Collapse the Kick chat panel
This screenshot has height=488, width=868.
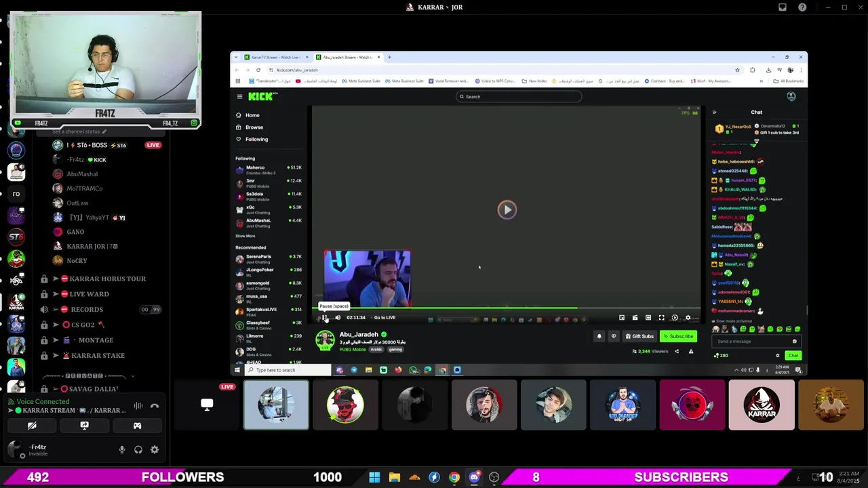click(x=714, y=112)
